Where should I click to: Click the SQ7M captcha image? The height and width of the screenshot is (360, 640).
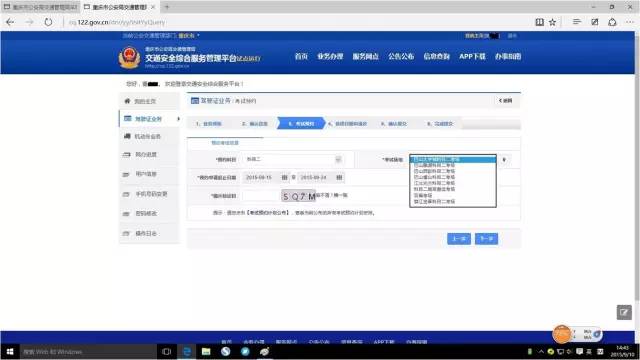(298, 196)
